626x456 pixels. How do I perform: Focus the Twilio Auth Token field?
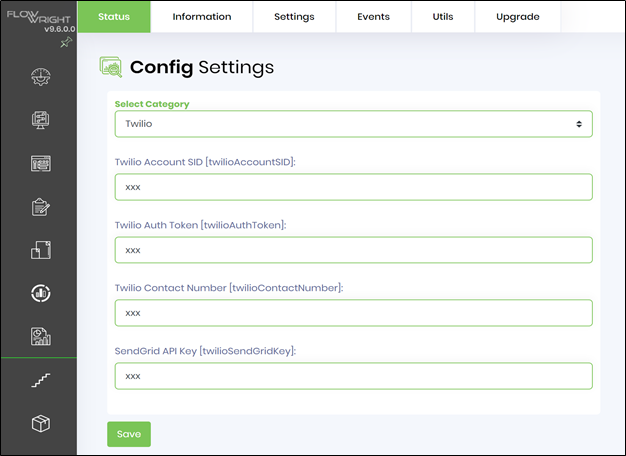tap(353, 250)
